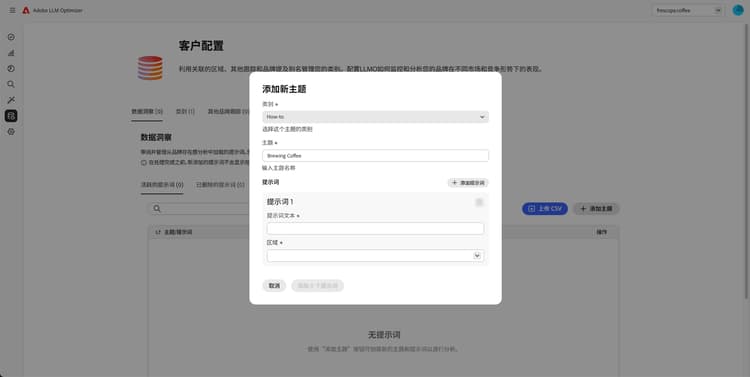The height and width of the screenshot is (377, 750).
Task: Open the 区域 region dropdown
Action: [x=375, y=256]
